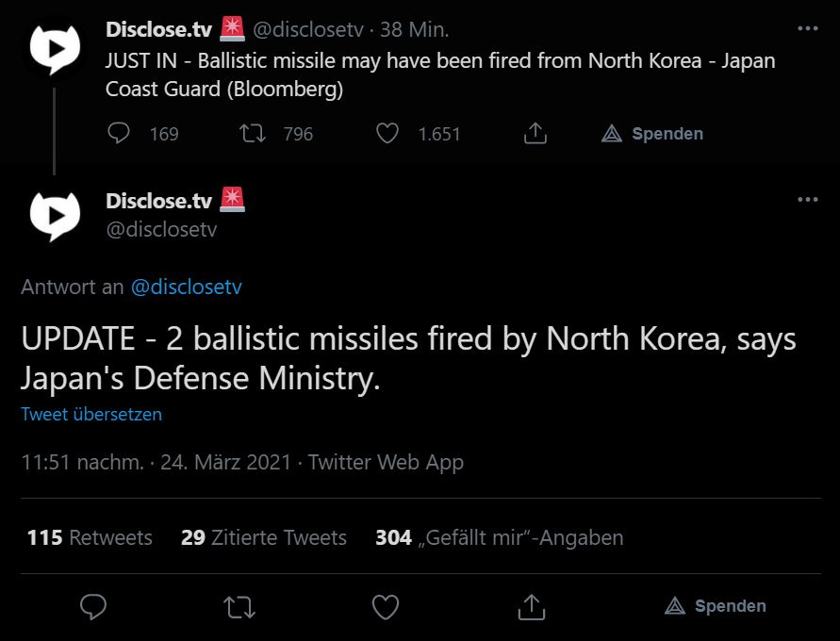The height and width of the screenshot is (641, 840).
Task: Open the Disclose.tv avatar on top tweet
Action: click(x=55, y=49)
